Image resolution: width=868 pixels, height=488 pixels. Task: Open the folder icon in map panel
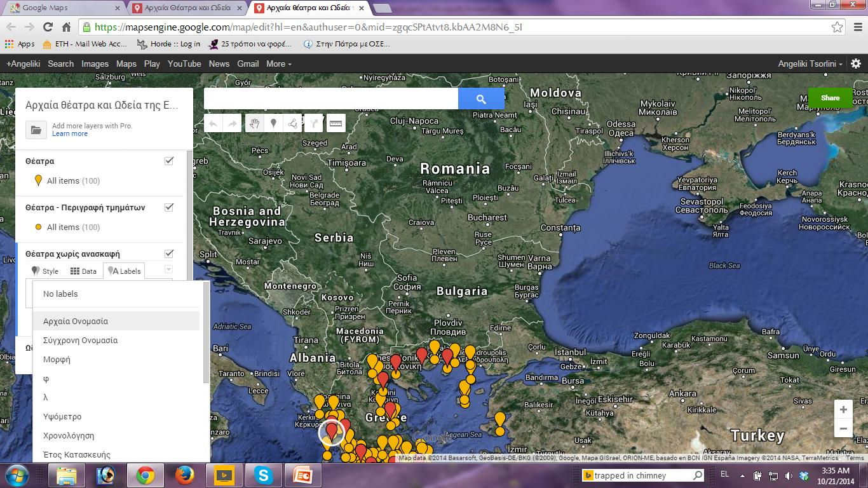click(x=36, y=130)
